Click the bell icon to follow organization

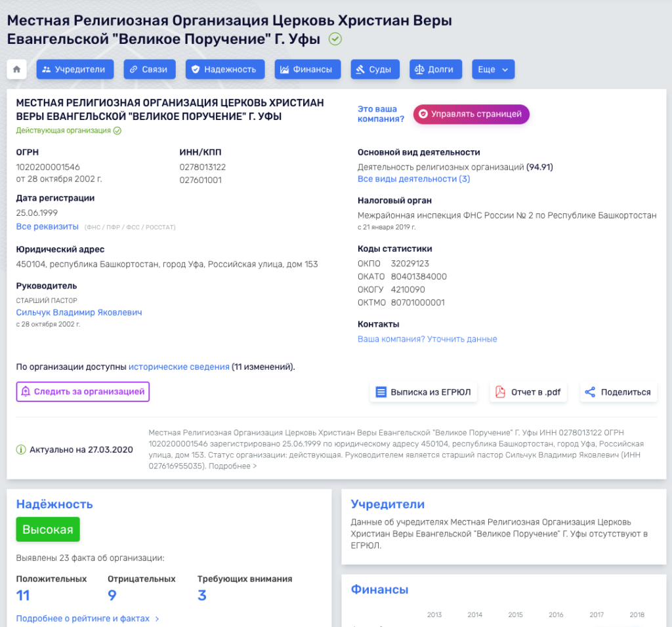pos(26,392)
